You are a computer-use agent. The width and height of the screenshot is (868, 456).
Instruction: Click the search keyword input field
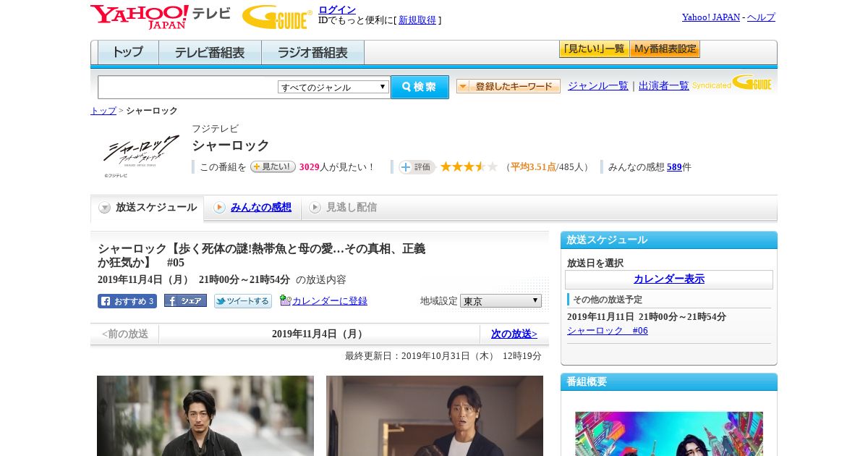(187, 87)
